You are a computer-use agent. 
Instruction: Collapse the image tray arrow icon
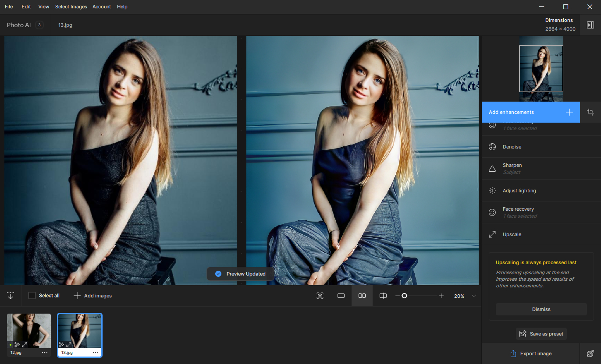11,296
